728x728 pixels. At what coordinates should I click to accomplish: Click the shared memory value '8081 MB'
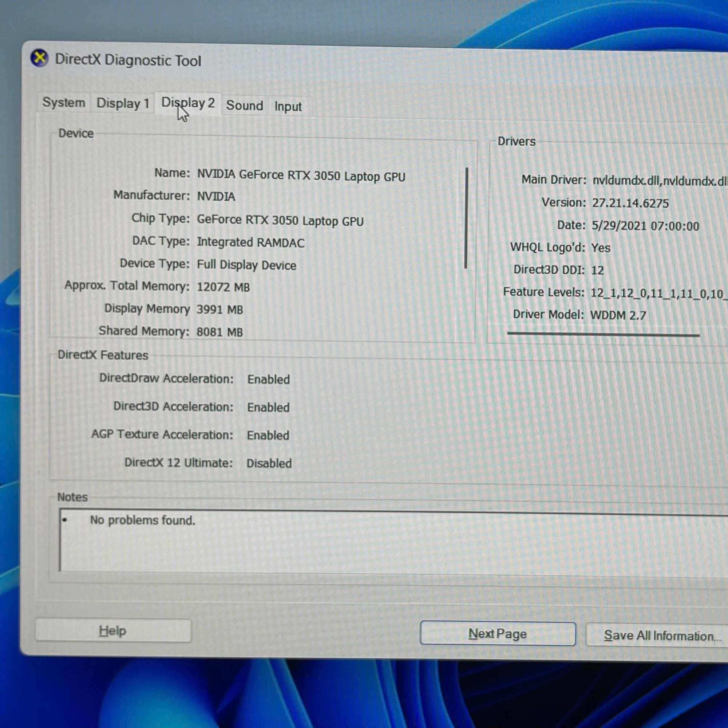pyautogui.click(x=220, y=332)
